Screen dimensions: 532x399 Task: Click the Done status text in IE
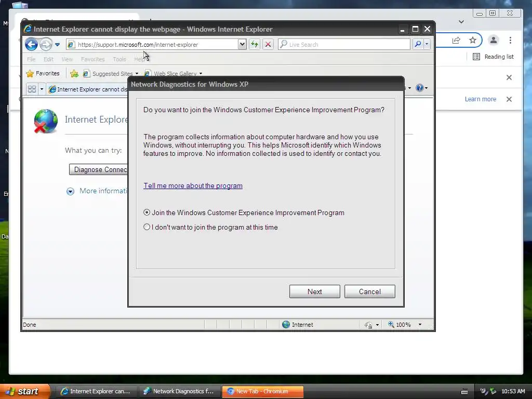[x=30, y=325]
